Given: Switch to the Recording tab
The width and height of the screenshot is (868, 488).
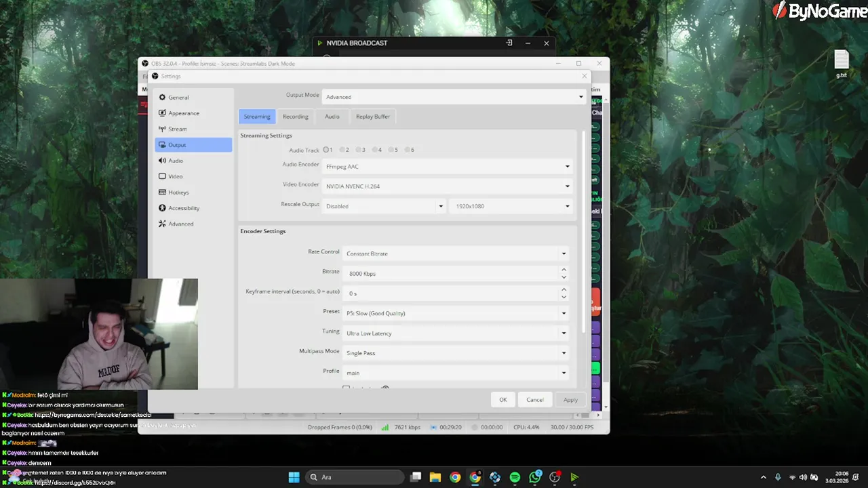Looking at the screenshot, I should pyautogui.click(x=296, y=117).
